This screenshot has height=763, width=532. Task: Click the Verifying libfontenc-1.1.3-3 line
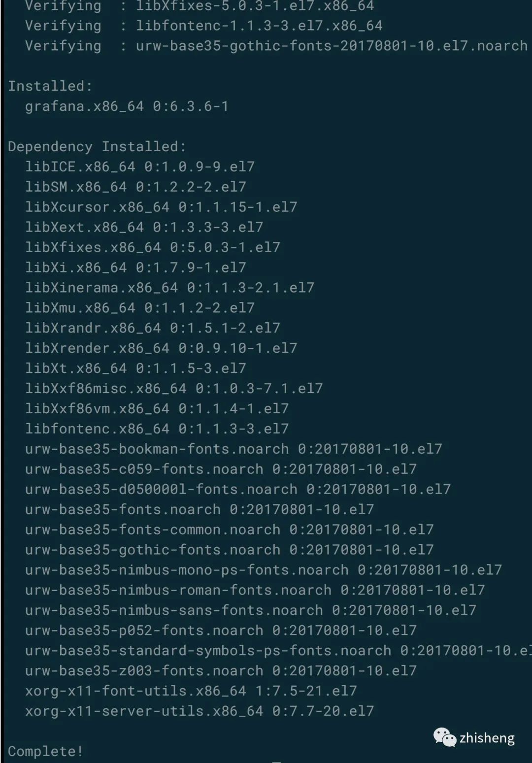(x=204, y=26)
